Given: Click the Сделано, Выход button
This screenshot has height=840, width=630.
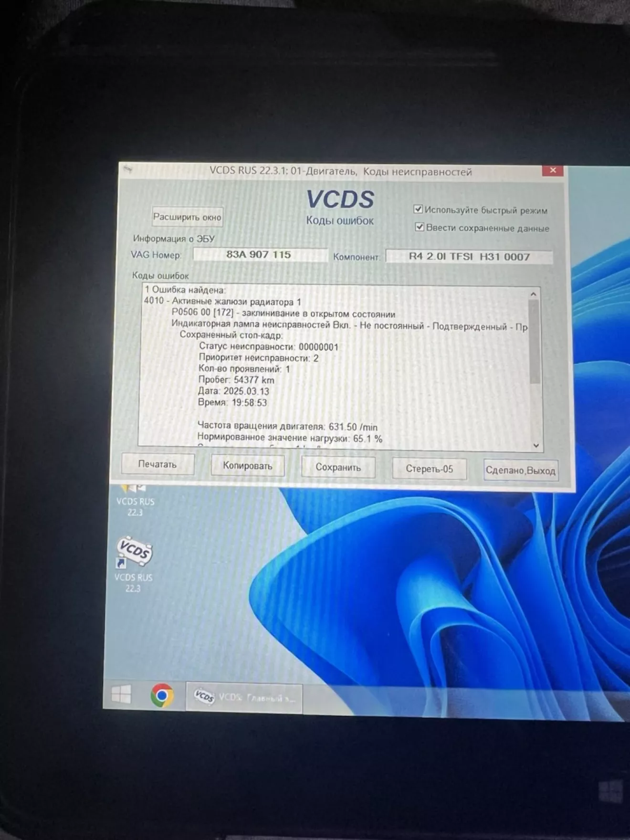Looking at the screenshot, I should click(x=521, y=470).
